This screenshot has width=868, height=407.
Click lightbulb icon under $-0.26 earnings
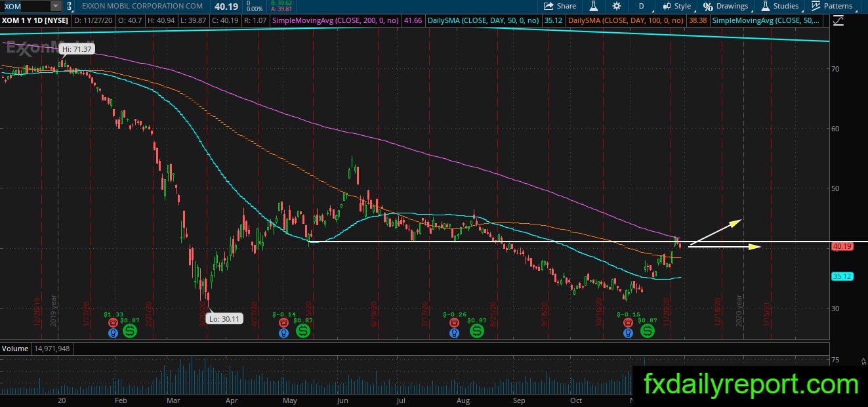click(453, 333)
